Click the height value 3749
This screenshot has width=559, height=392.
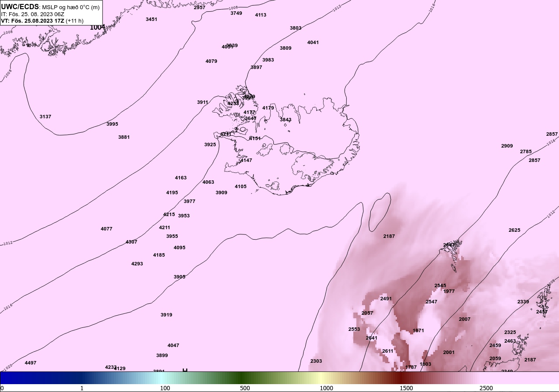236,13
